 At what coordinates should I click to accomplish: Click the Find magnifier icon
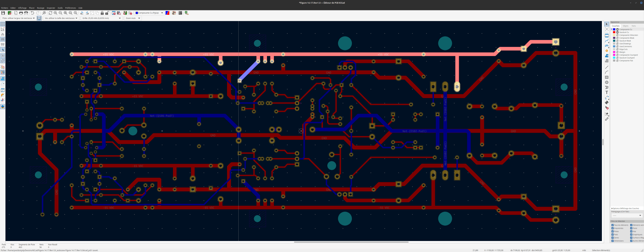click(44, 13)
